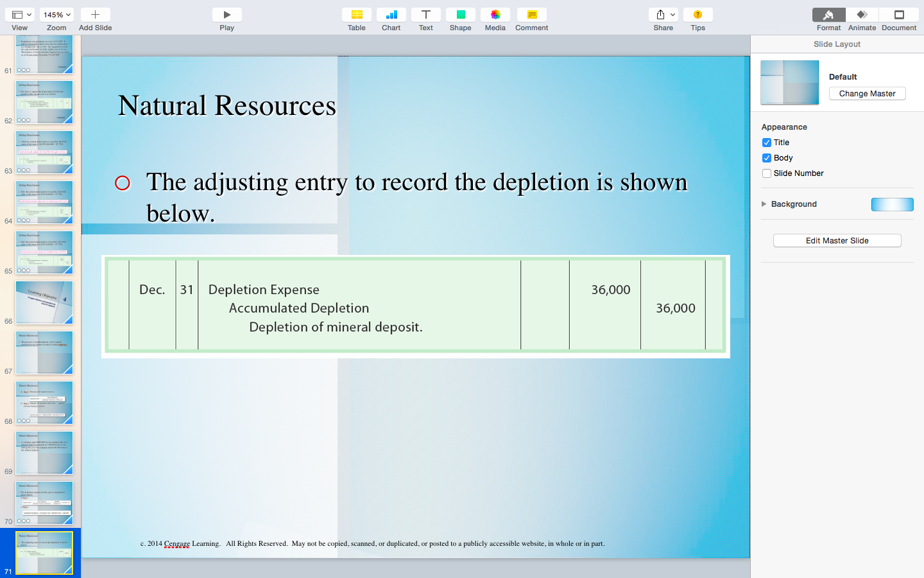The width and height of the screenshot is (924, 578).
Task: Open the Tips help icon
Action: coord(698,15)
